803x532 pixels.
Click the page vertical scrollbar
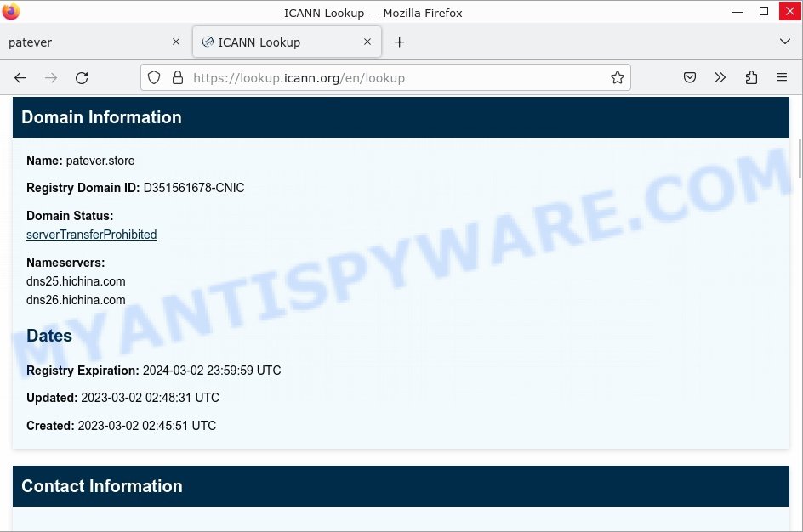799,159
